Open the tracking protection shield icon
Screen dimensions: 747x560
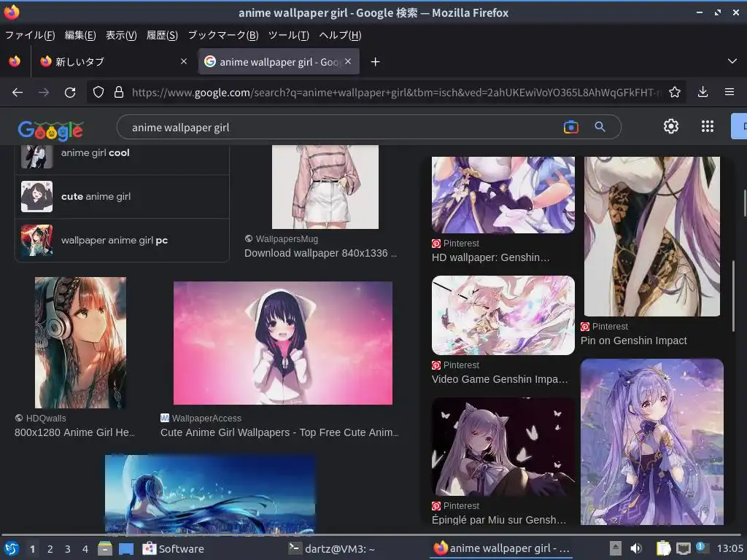pos(98,93)
